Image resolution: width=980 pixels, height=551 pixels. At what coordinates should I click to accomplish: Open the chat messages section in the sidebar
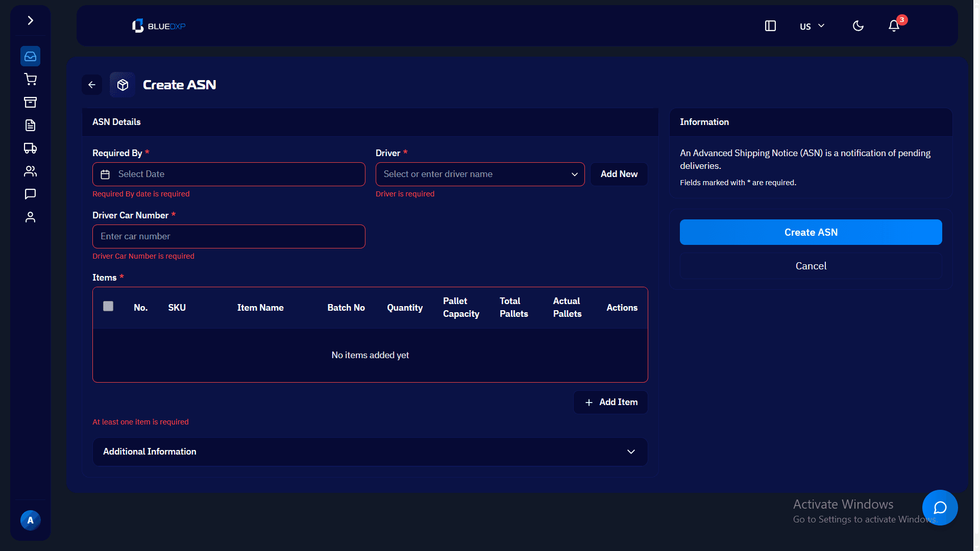pos(30,194)
